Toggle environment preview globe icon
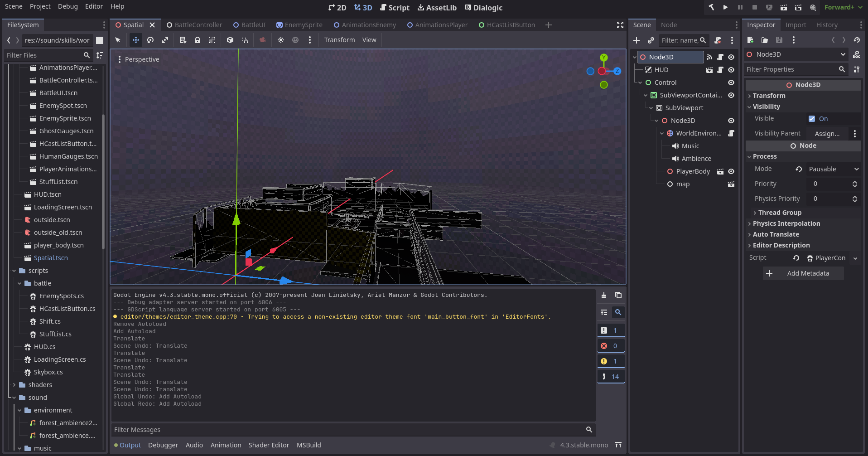This screenshot has height=456, width=868. [295, 40]
